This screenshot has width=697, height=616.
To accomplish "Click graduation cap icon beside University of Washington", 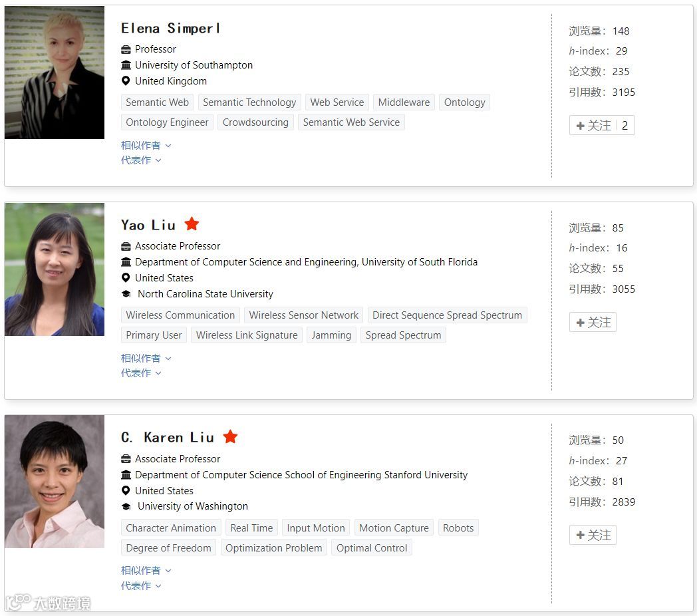I will click(126, 506).
